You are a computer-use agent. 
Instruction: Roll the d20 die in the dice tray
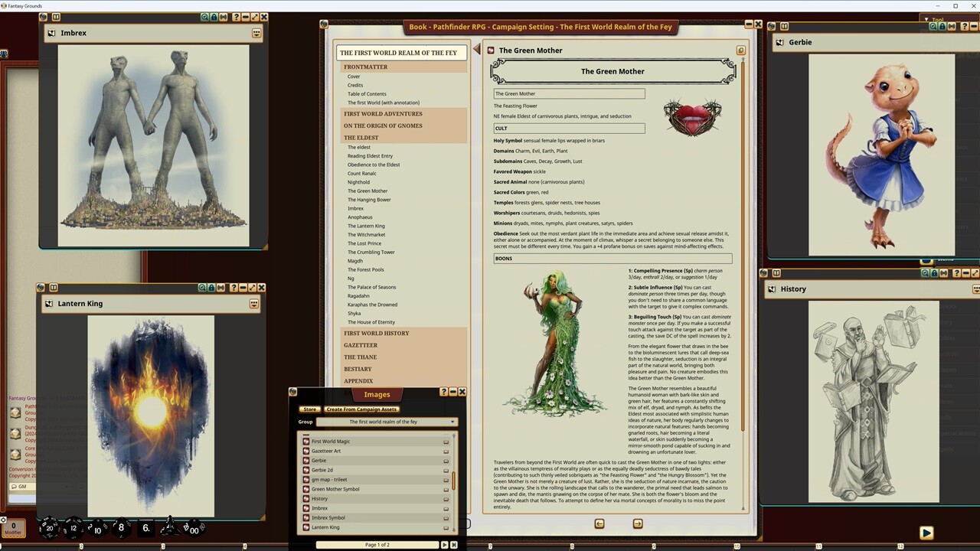tap(49, 528)
